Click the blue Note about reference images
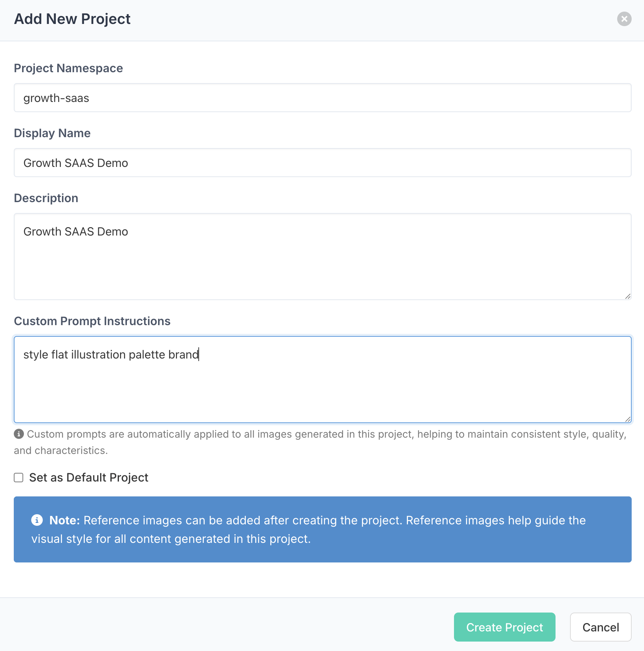 point(322,529)
